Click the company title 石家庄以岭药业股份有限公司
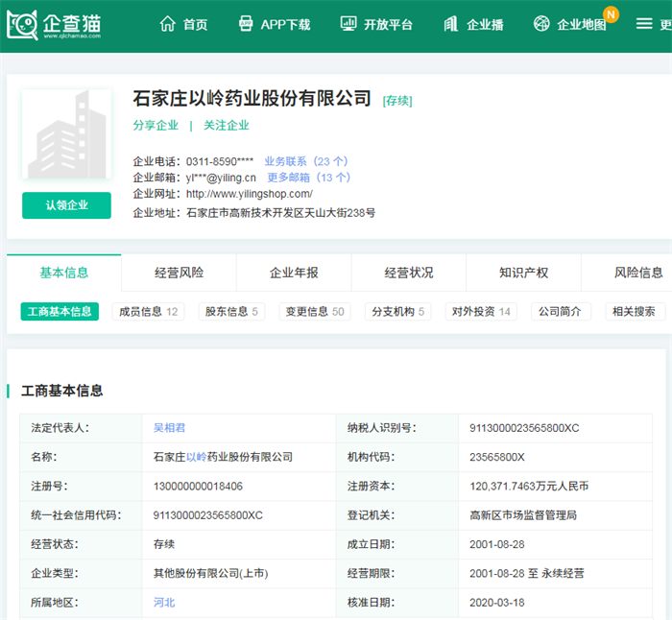672x620 pixels. click(252, 99)
